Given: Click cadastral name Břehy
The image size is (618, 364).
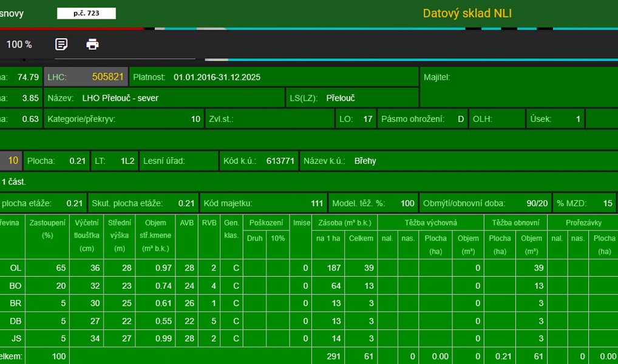Looking at the screenshot, I should 365,161.
